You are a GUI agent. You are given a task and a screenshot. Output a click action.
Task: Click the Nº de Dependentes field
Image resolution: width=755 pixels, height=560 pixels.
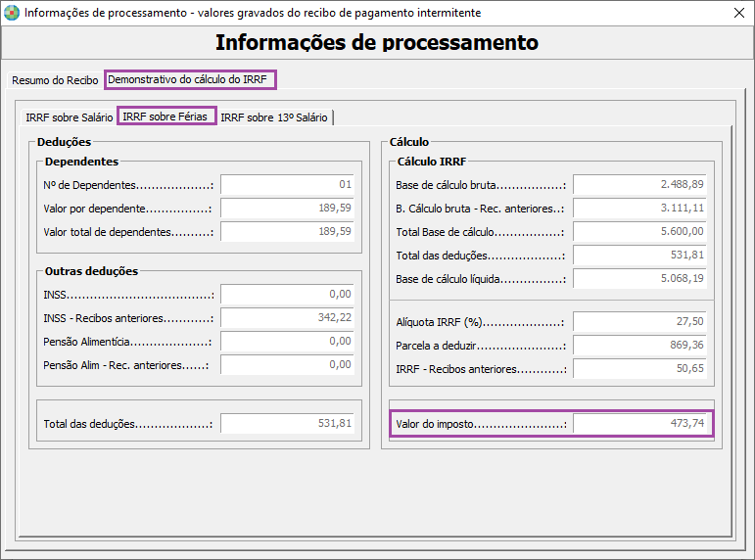coord(288,185)
